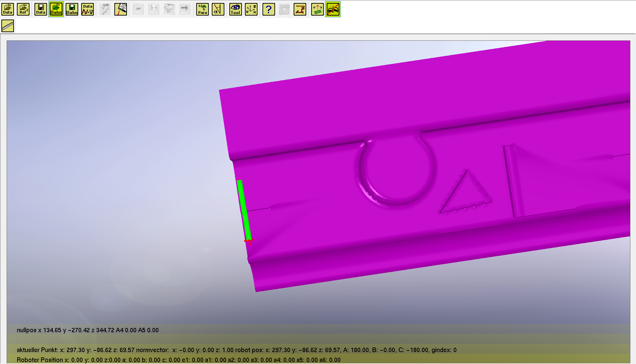Click the Tool eye view icon
This screenshot has width=636, height=364.
(x=235, y=9)
